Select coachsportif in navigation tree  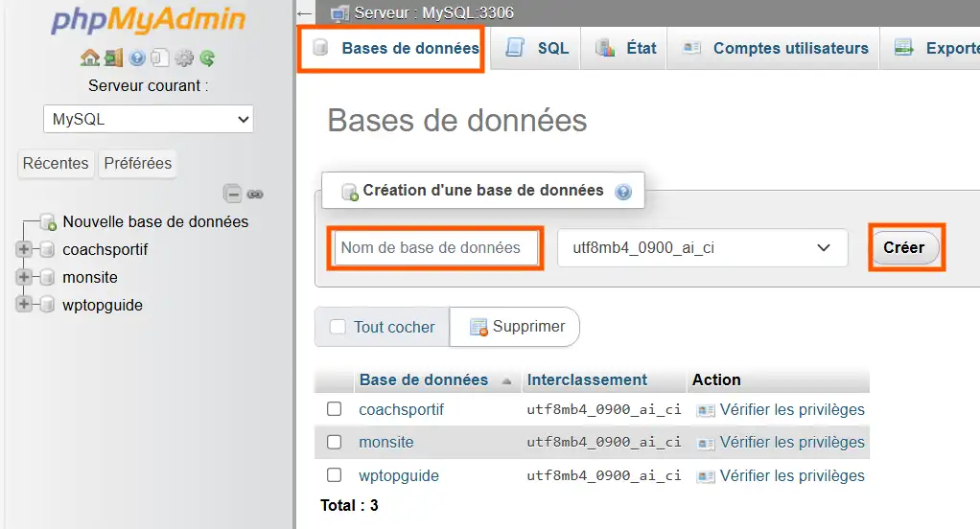105,250
